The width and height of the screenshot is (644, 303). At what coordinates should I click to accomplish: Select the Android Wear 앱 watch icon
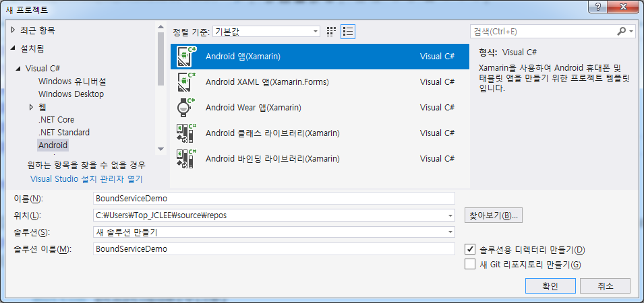186,108
